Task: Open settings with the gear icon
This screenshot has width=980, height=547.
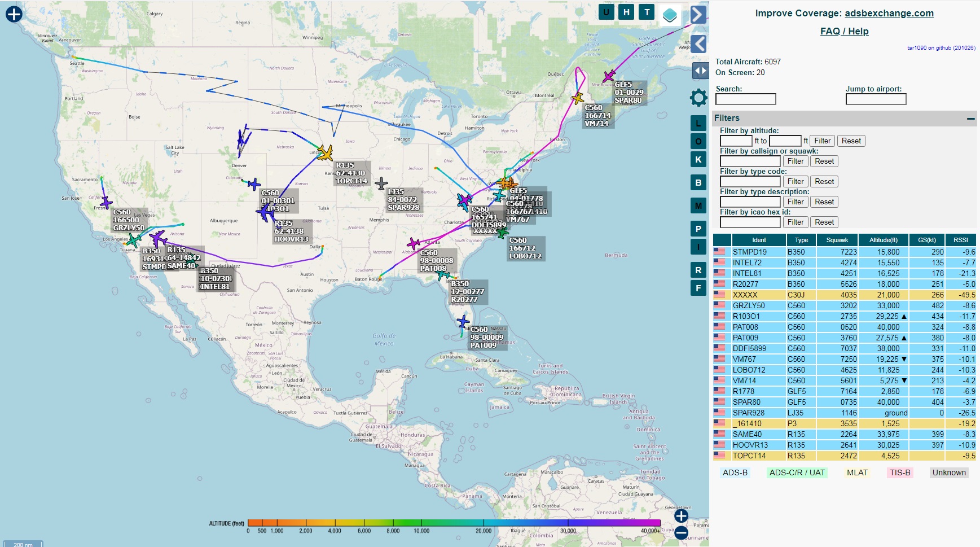Action: click(698, 98)
